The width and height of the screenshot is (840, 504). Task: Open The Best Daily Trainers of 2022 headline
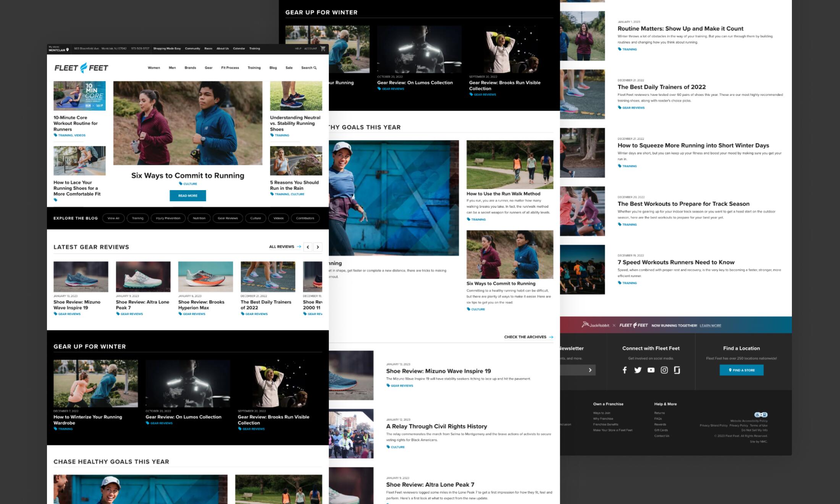tap(662, 87)
